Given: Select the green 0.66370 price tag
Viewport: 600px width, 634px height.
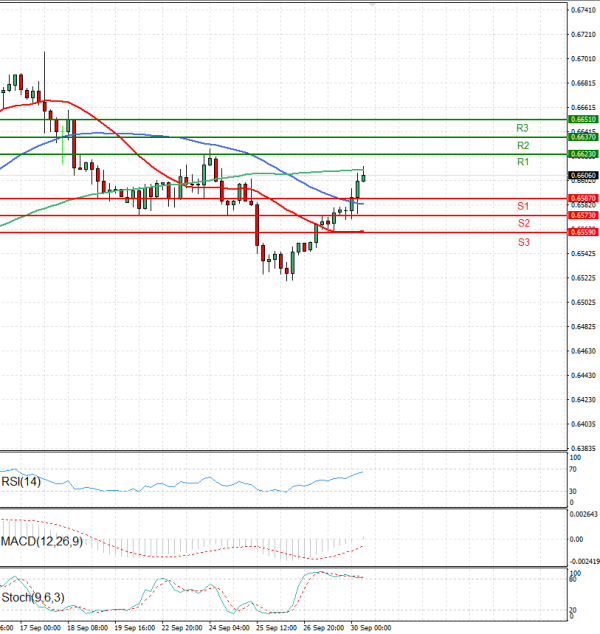Looking at the screenshot, I should point(583,136).
